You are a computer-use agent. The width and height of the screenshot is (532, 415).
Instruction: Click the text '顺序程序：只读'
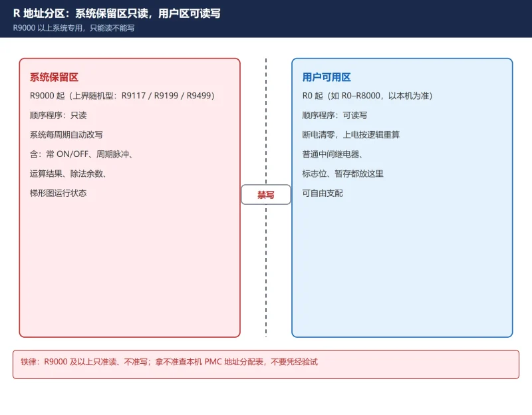click(x=58, y=115)
